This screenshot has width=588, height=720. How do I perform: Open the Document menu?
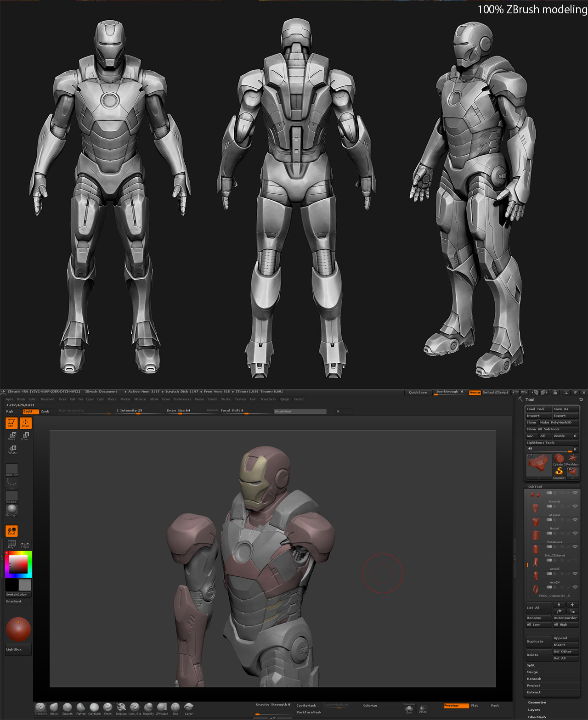[x=48, y=399]
